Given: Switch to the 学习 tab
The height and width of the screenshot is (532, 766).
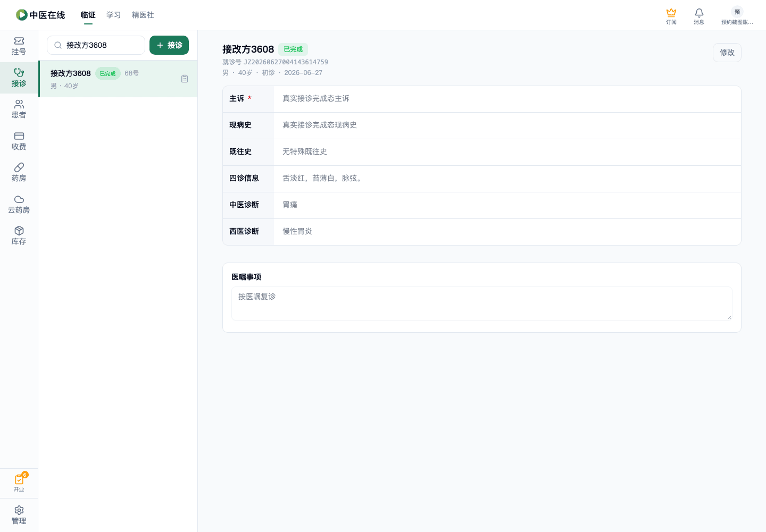Looking at the screenshot, I should 114,15.
